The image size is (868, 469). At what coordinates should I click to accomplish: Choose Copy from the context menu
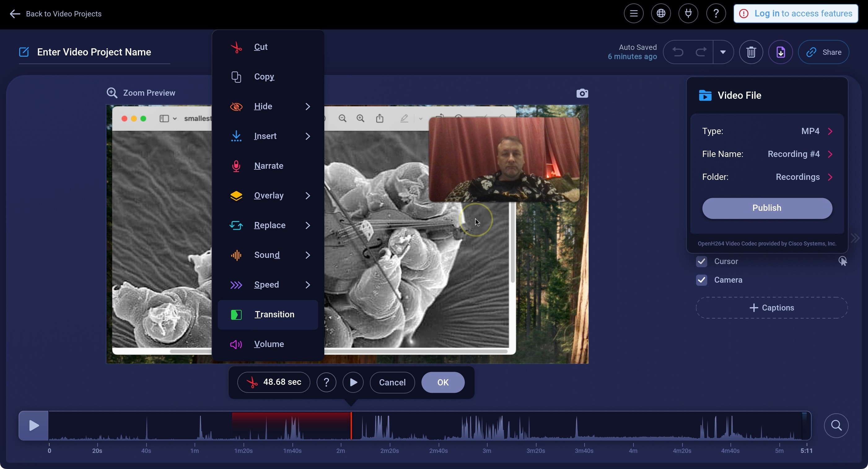[265, 76]
